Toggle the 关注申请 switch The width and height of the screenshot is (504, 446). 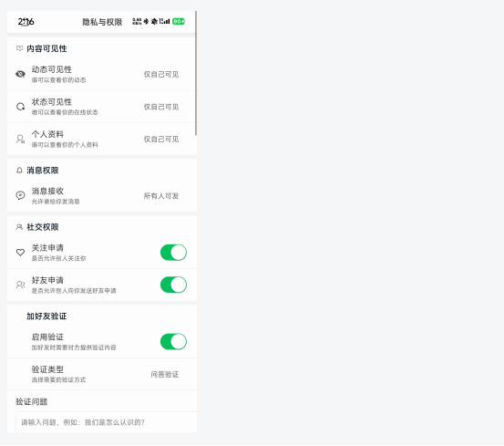pyautogui.click(x=173, y=253)
